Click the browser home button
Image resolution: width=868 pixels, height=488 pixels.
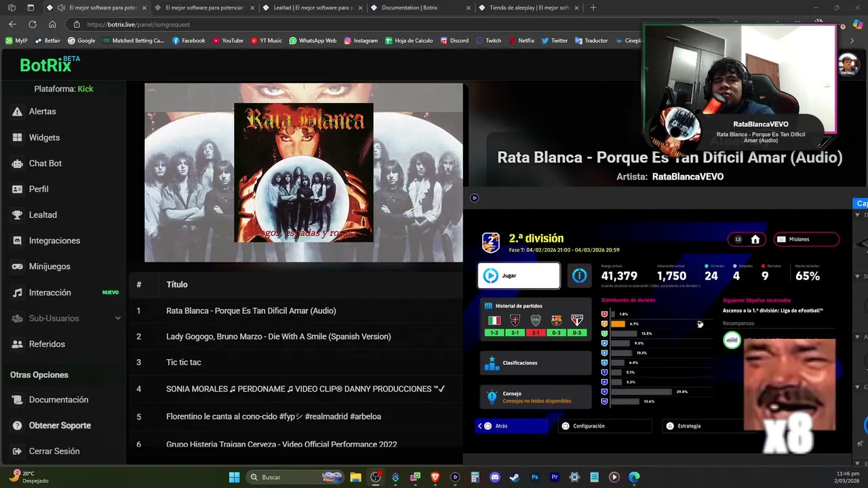(52, 24)
